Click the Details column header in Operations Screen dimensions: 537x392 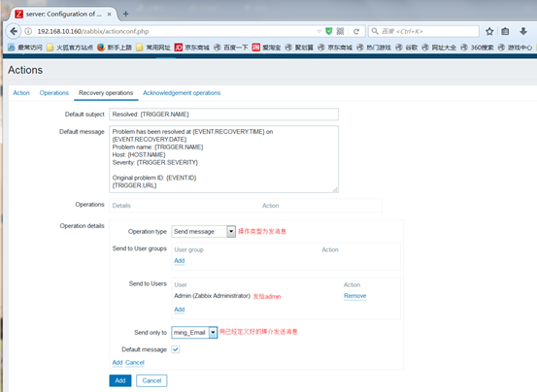[121, 206]
